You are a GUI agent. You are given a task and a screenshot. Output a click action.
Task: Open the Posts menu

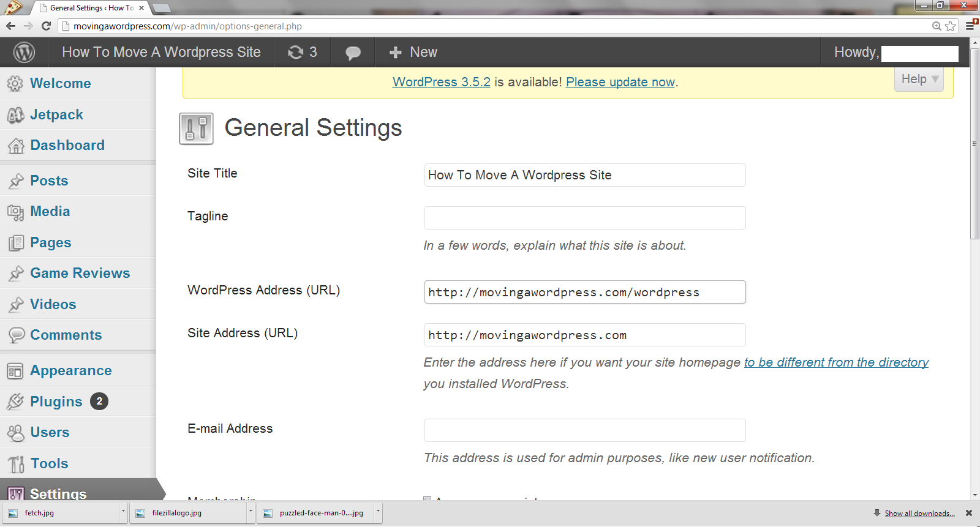click(49, 181)
